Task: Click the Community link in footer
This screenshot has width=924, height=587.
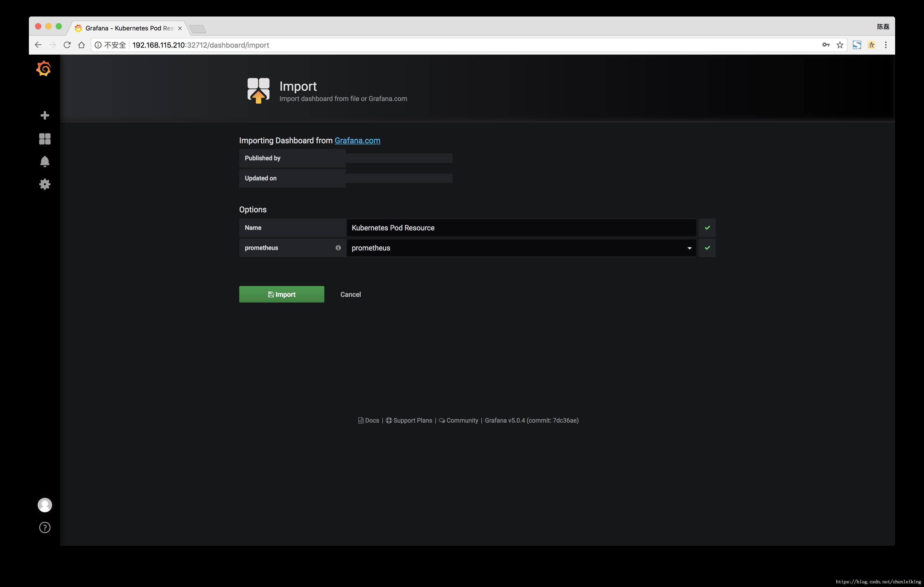Action: [462, 420]
